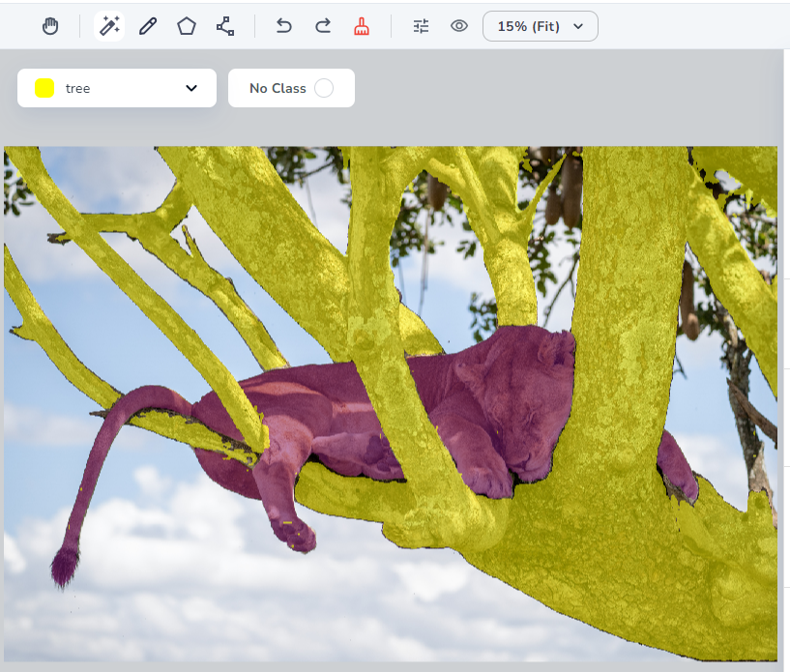Image resolution: width=790 pixels, height=672 pixels.
Task: Choose the polygon shape tool
Action: point(187,26)
